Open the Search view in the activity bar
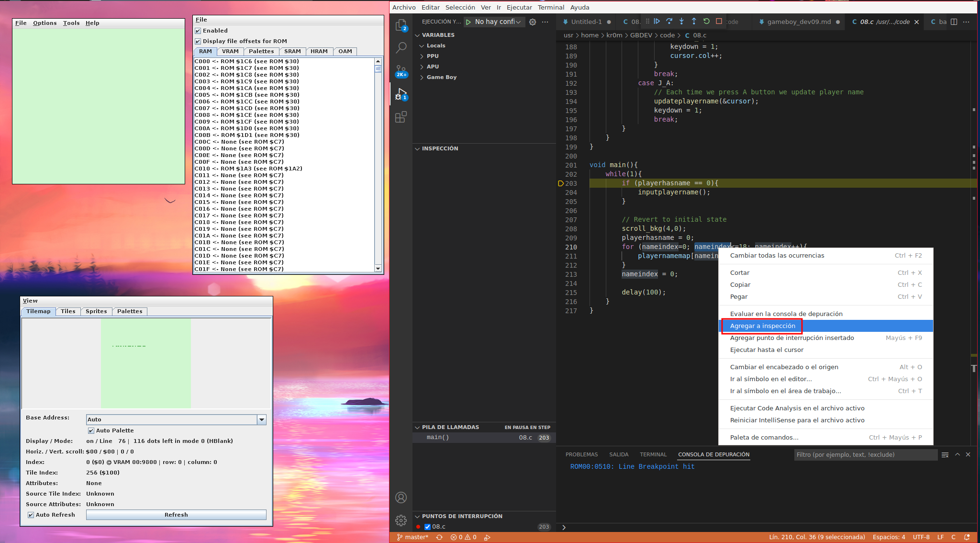This screenshot has height=543, width=980. [x=401, y=47]
